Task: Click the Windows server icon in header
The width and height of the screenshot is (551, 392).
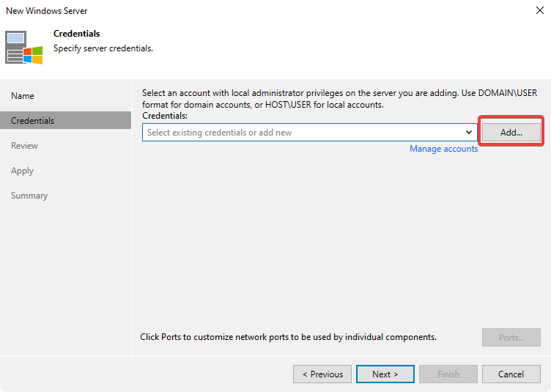Action: pyautogui.click(x=24, y=48)
